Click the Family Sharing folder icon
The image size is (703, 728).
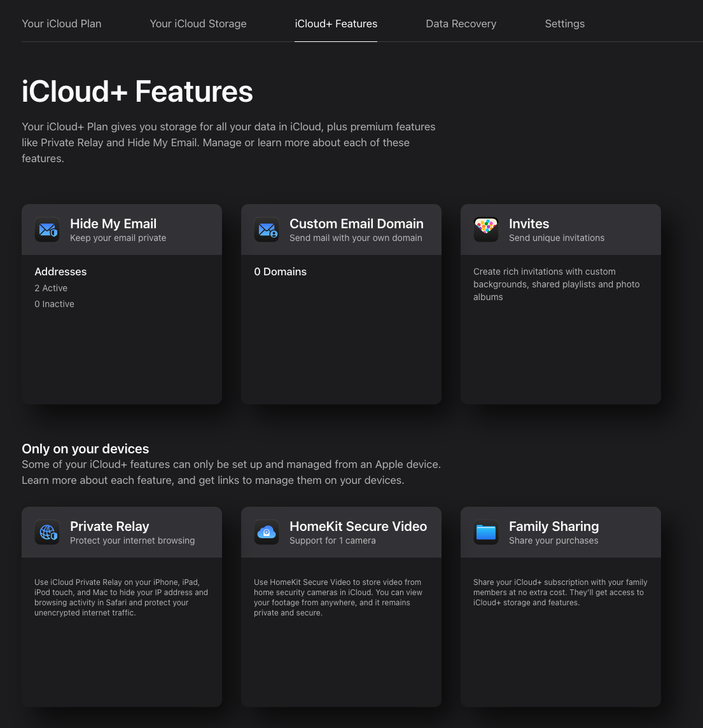(485, 532)
